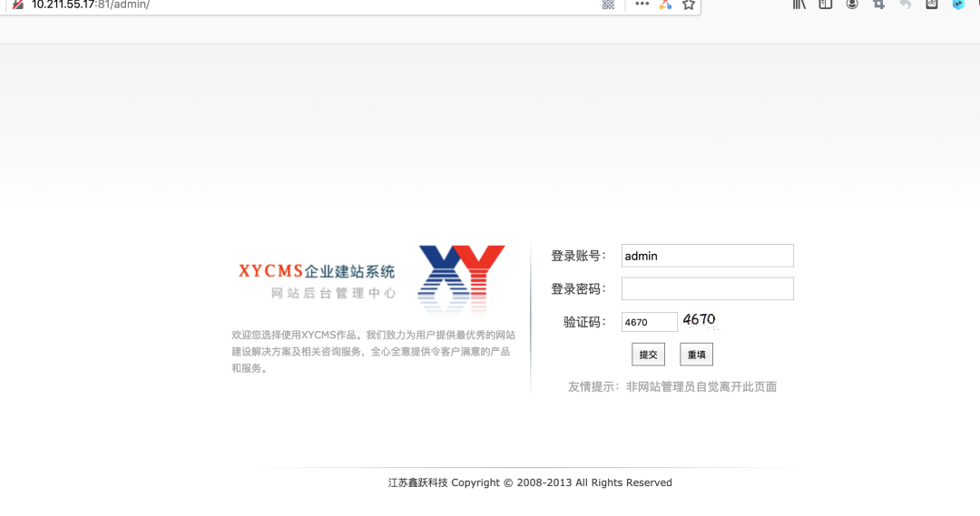Click the 欢迎您选择使用XYCMS作品 welcome paragraph
This screenshot has height=516, width=980.
point(373,352)
